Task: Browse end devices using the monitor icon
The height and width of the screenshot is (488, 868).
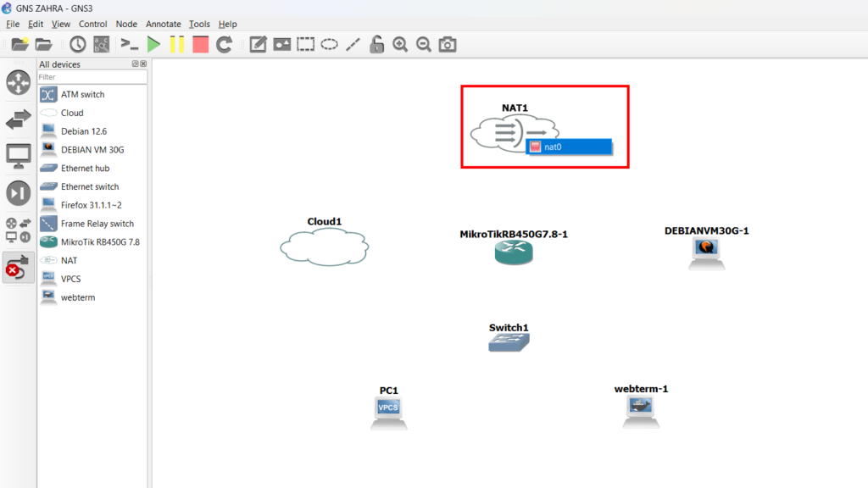Action: (x=18, y=156)
